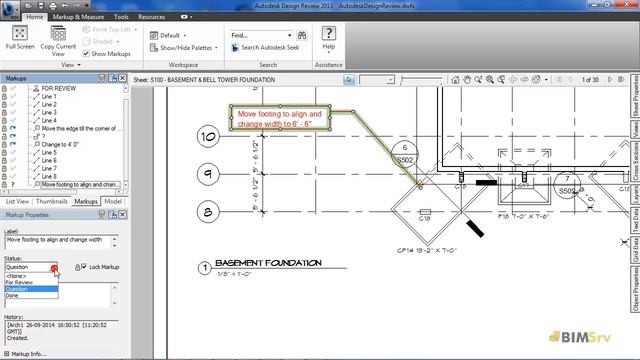Switch to the Thumbnails tab
Viewport: 640px width, 360px height.
pos(52,201)
